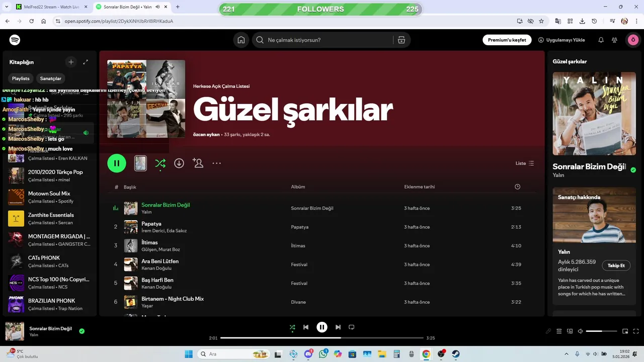The height and width of the screenshot is (362, 644).
Task: Open the user profile avatar menu
Action: 632,40
